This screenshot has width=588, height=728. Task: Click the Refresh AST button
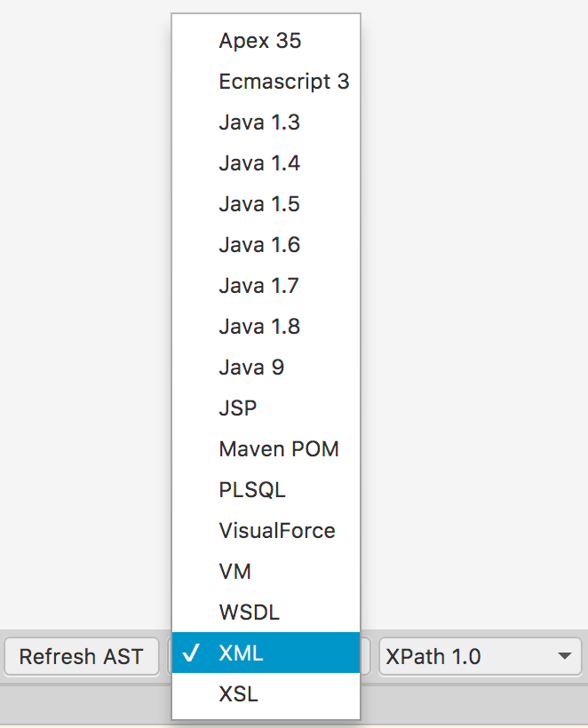coord(81,656)
